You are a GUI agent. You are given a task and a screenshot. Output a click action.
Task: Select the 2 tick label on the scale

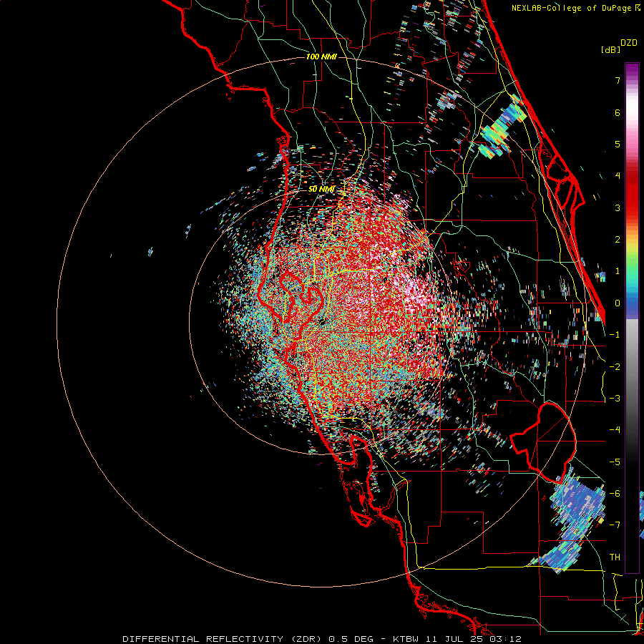[618, 240]
